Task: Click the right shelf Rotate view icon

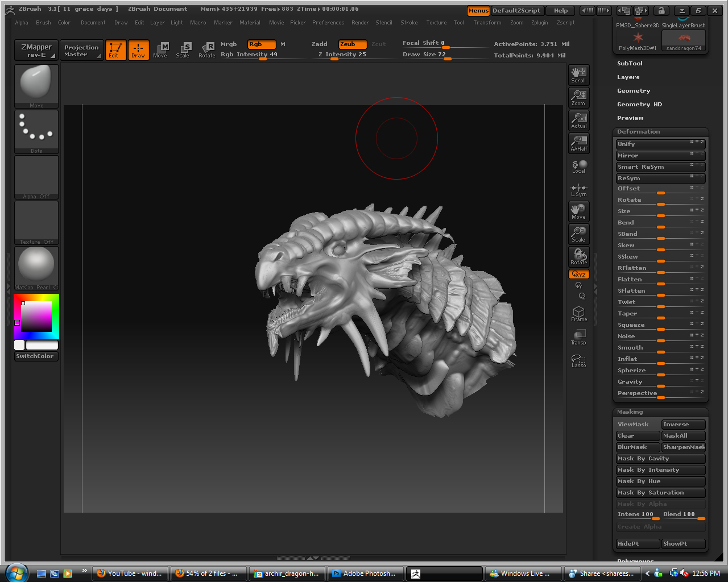Action: pos(578,257)
